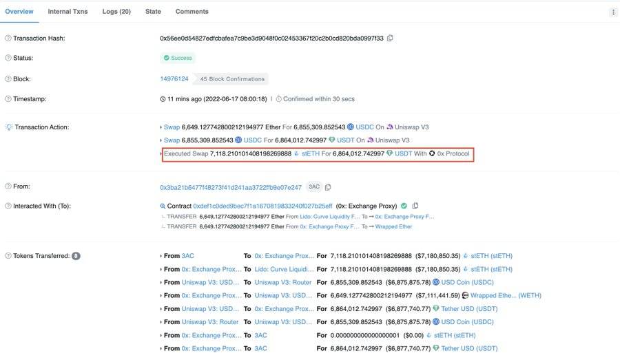Open stETH link in Executed Swap line
The image size is (620, 364).
(x=311, y=153)
